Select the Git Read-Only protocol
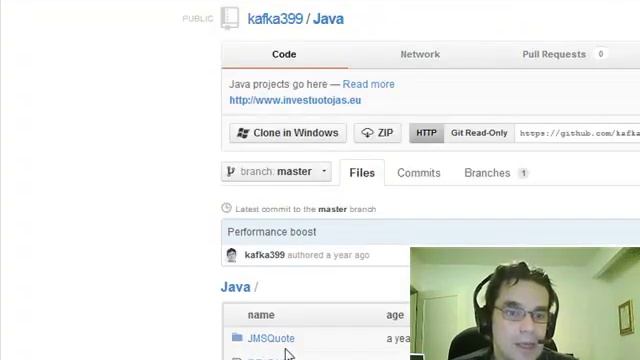Image resolution: width=640 pixels, height=360 pixels. 479,133
